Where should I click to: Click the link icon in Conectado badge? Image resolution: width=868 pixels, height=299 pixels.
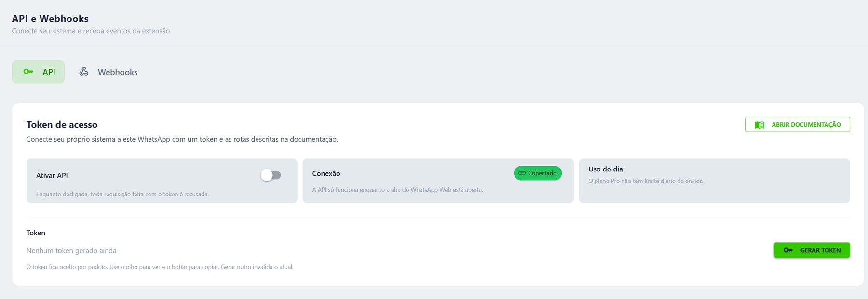522,173
